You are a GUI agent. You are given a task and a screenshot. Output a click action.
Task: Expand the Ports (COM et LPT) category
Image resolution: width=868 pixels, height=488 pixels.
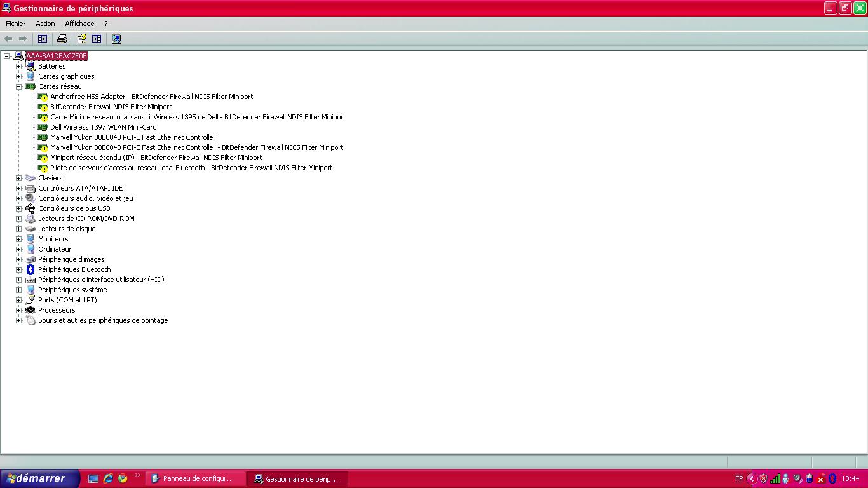click(x=18, y=300)
